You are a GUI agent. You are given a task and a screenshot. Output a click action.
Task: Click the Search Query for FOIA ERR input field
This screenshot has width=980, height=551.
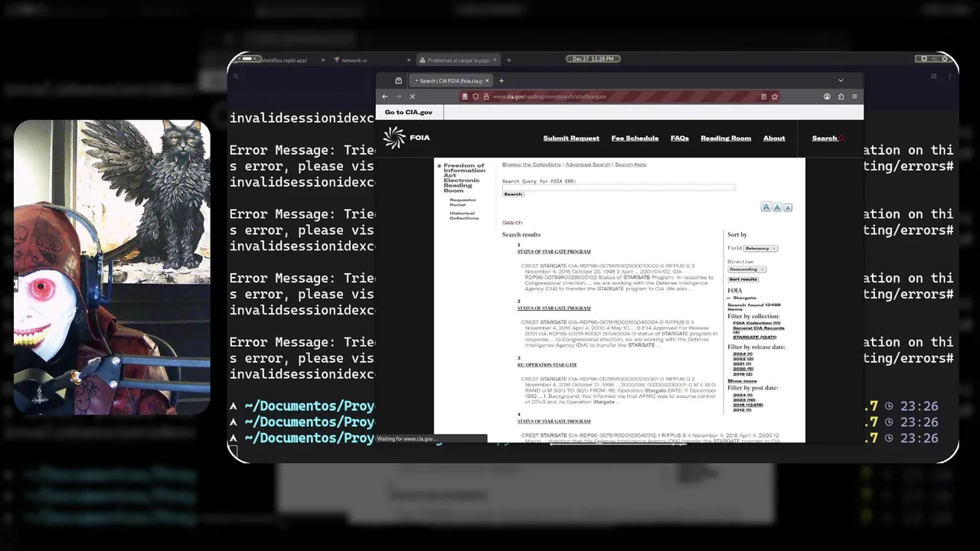click(619, 187)
